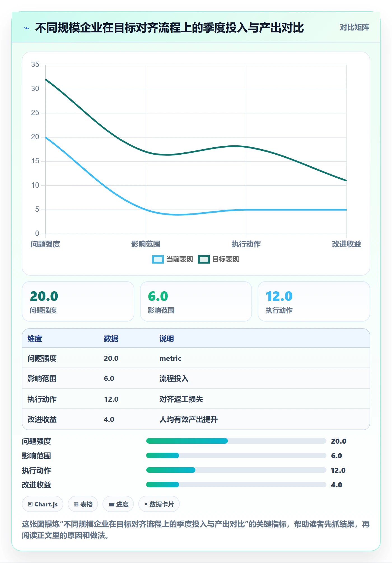392x563 pixels.
Task: Select the 执行动作 12.0 data card
Action: (314, 301)
